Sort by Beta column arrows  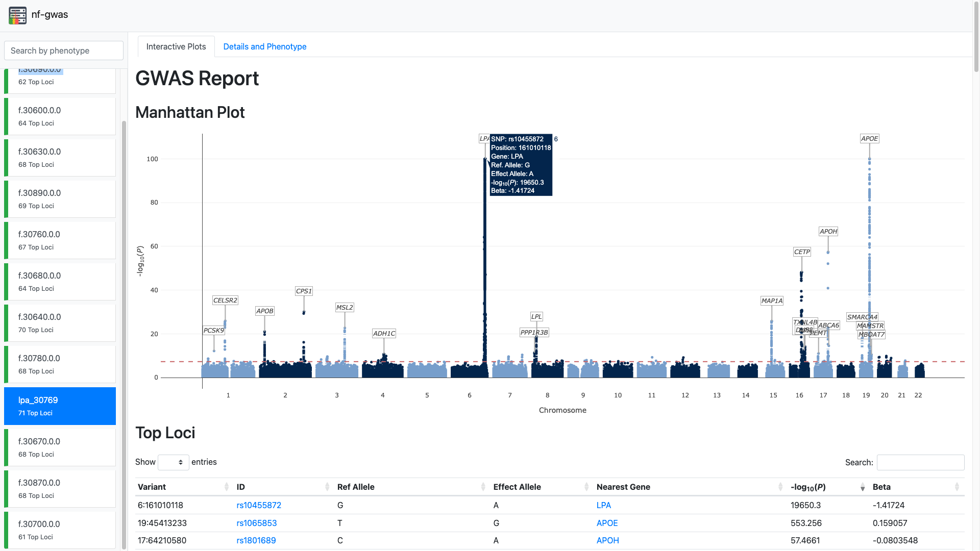click(x=957, y=487)
